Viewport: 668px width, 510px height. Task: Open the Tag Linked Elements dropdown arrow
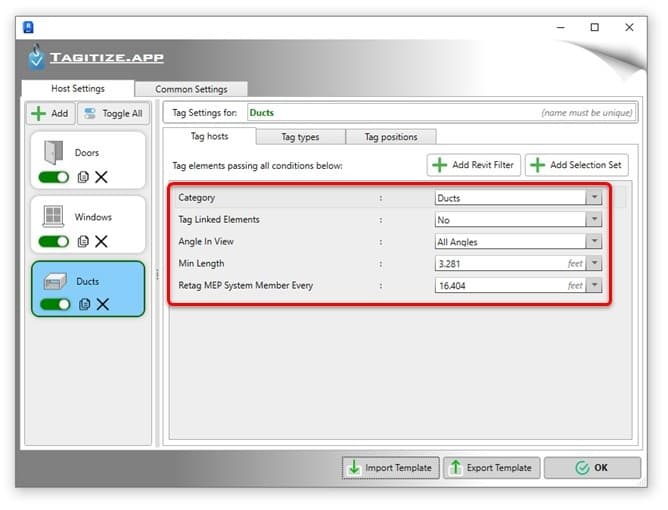[594, 220]
